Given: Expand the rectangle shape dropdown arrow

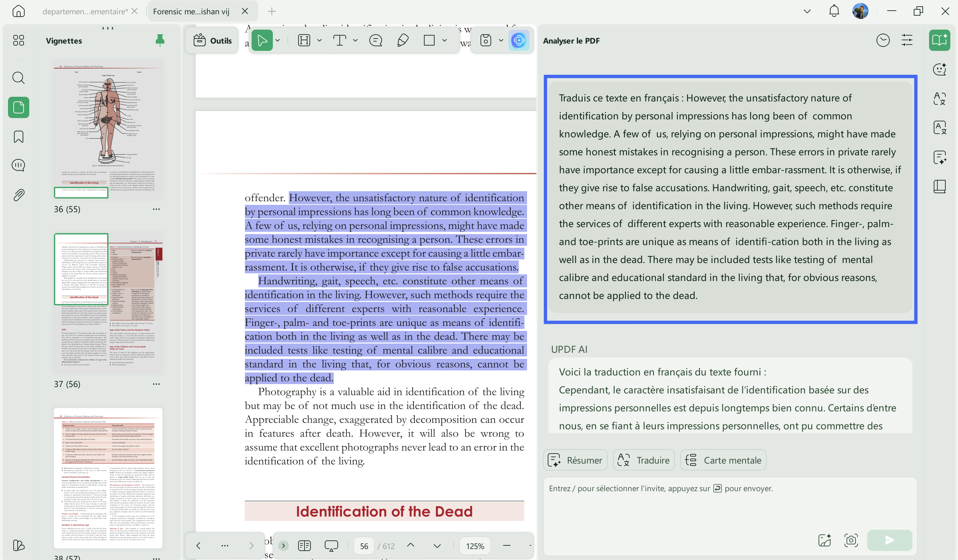Looking at the screenshot, I should click(x=445, y=40).
